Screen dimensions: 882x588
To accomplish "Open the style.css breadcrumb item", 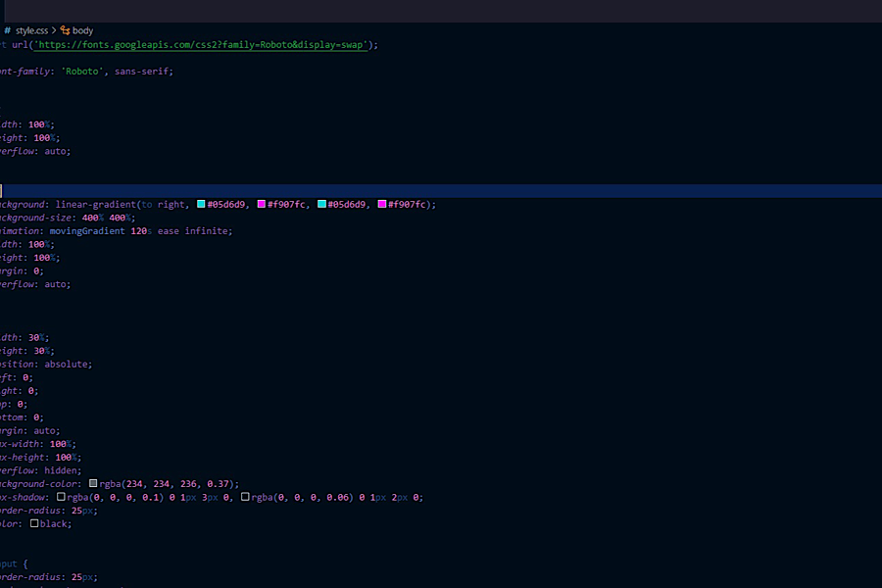I will [x=31, y=30].
